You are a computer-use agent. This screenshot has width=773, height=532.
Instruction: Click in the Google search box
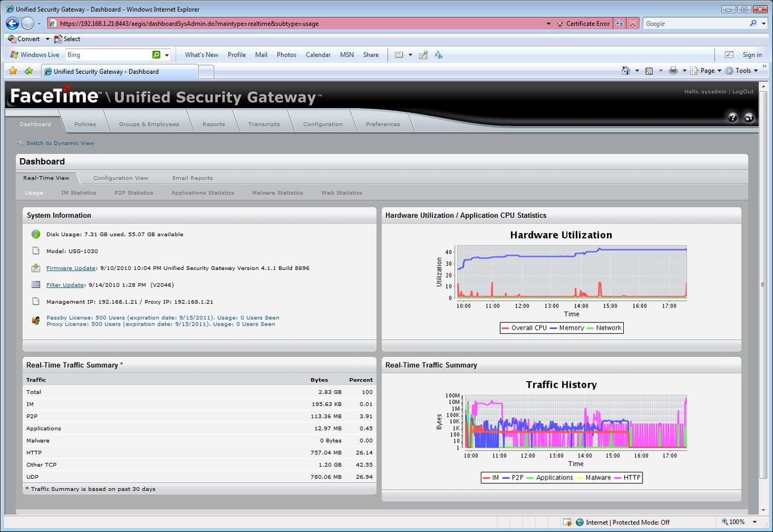pyautogui.click(x=694, y=24)
